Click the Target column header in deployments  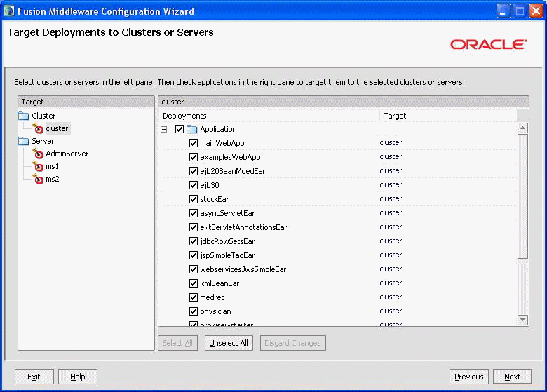[x=448, y=116]
